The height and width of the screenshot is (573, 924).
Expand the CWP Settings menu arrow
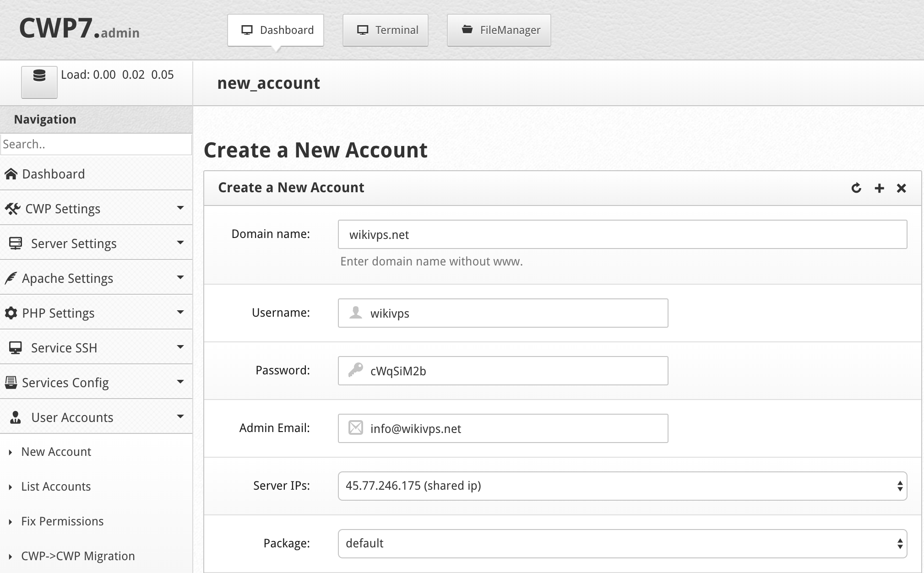click(x=180, y=208)
